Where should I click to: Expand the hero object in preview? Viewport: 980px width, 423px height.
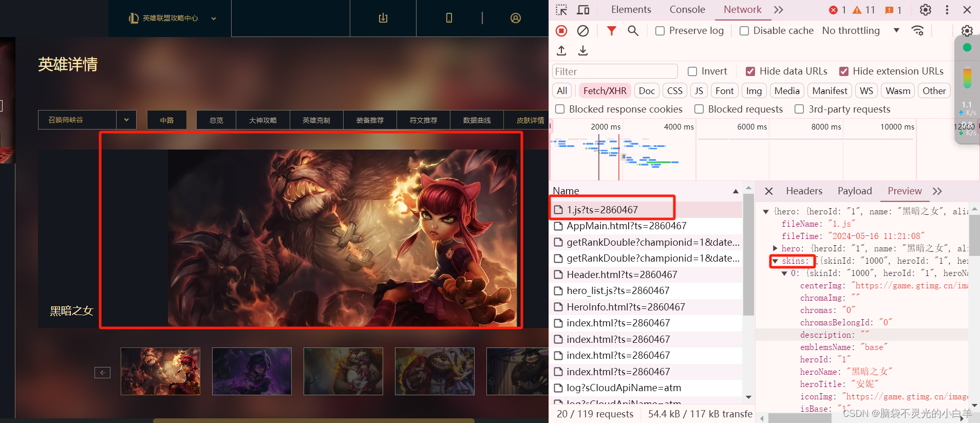click(x=776, y=248)
